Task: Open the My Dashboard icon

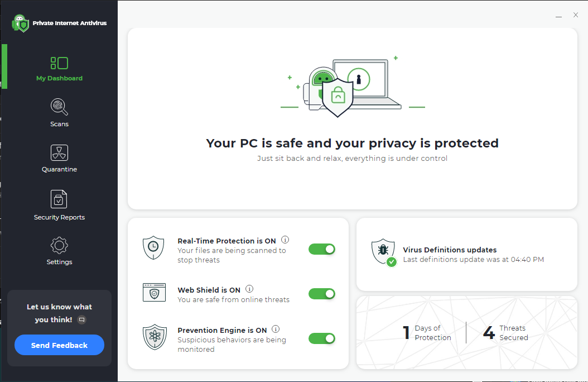Action: click(59, 63)
